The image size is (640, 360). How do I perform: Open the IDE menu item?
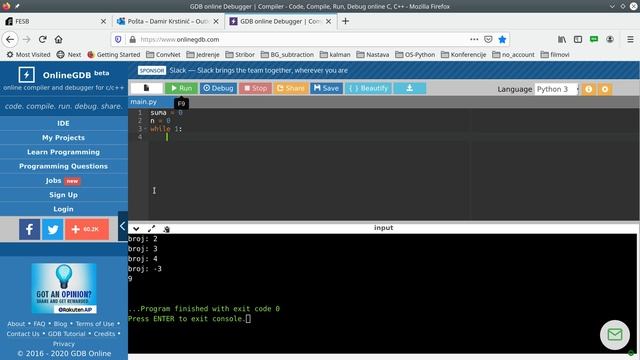point(63,123)
